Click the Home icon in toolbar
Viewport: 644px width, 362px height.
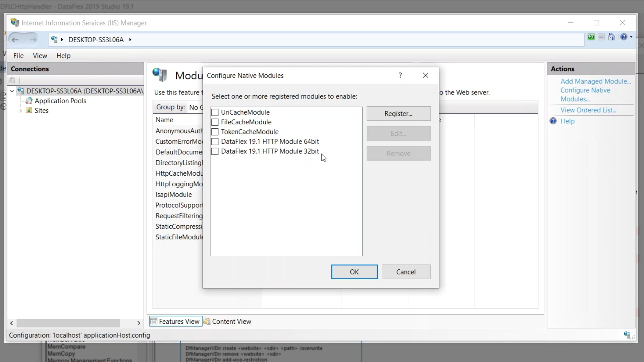(x=611, y=37)
